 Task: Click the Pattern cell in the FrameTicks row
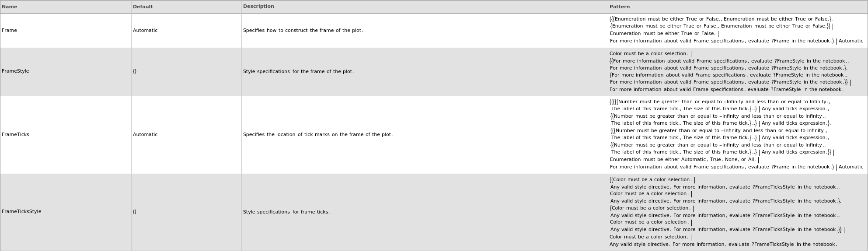coord(736,134)
